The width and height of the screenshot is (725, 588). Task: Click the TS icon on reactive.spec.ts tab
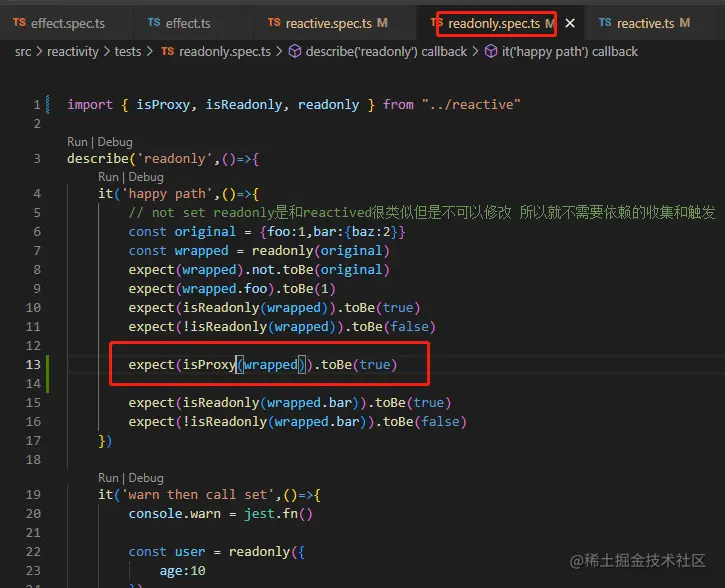(x=274, y=22)
